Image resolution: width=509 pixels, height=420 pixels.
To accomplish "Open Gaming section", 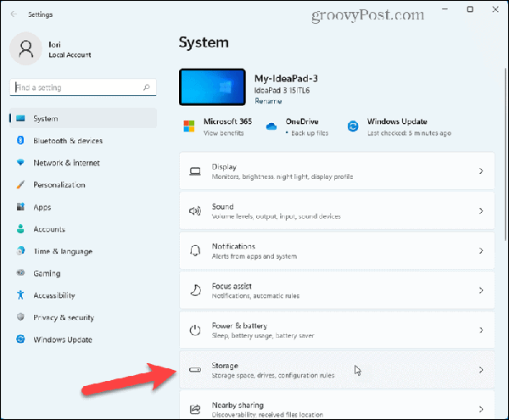I will pyautogui.click(x=83, y=273).
